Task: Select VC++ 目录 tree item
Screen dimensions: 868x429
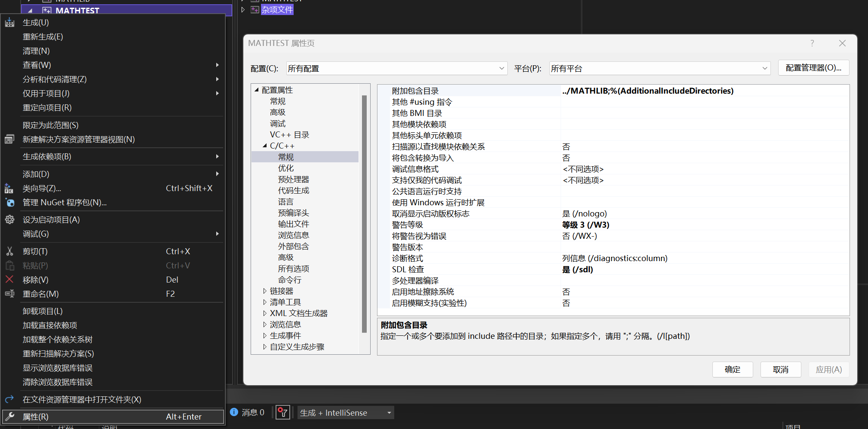Action: click(x=289, y=134)
